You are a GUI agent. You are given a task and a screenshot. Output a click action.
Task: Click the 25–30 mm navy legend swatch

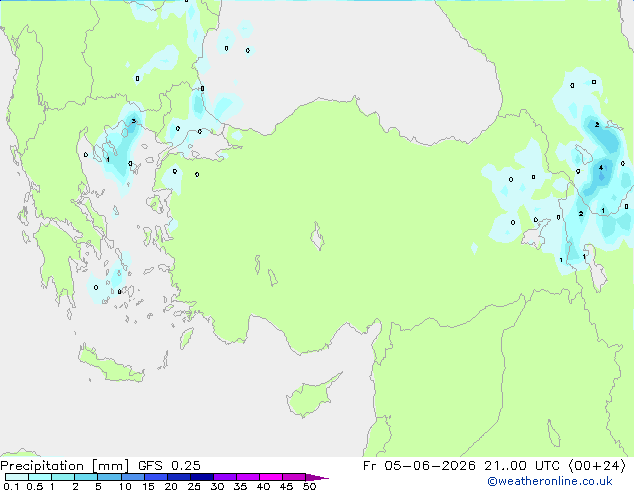click(202, 477)
